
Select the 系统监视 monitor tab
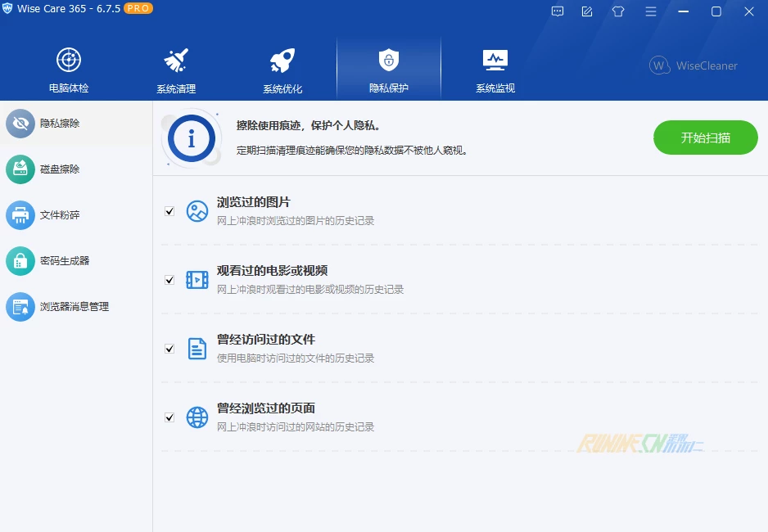pyautogui.click(x=495, y=70)
